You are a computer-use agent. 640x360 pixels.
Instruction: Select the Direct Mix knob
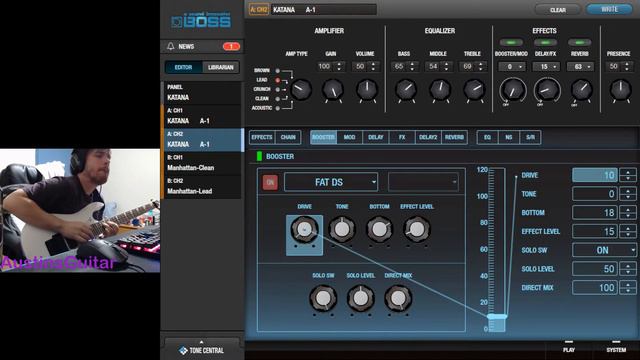[398, 299]
